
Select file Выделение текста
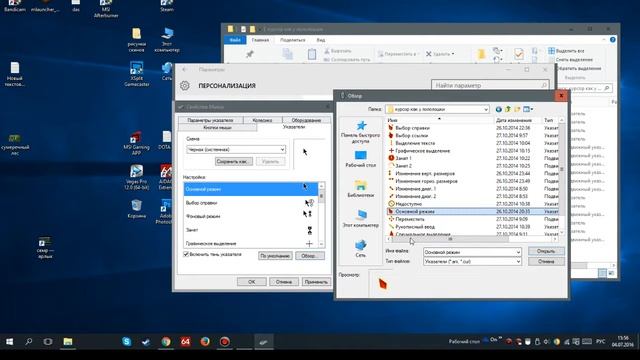[x=415, y=143]
